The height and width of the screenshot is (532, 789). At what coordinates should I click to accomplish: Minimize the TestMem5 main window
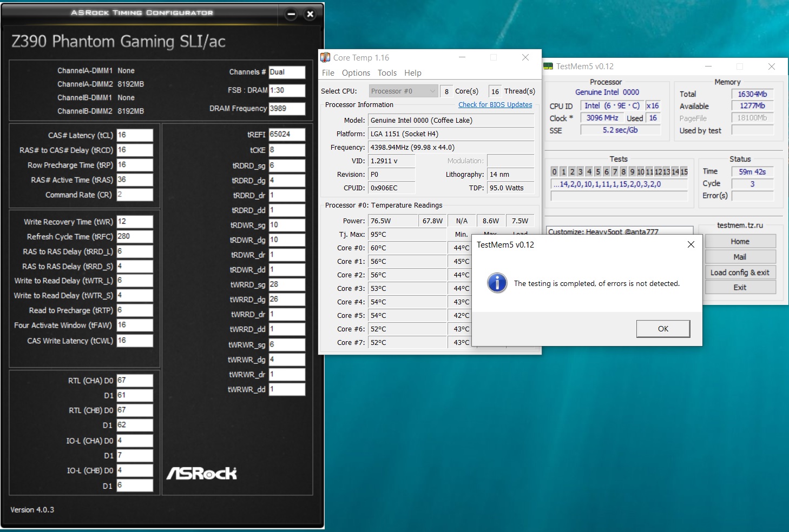tap(708, 66)
